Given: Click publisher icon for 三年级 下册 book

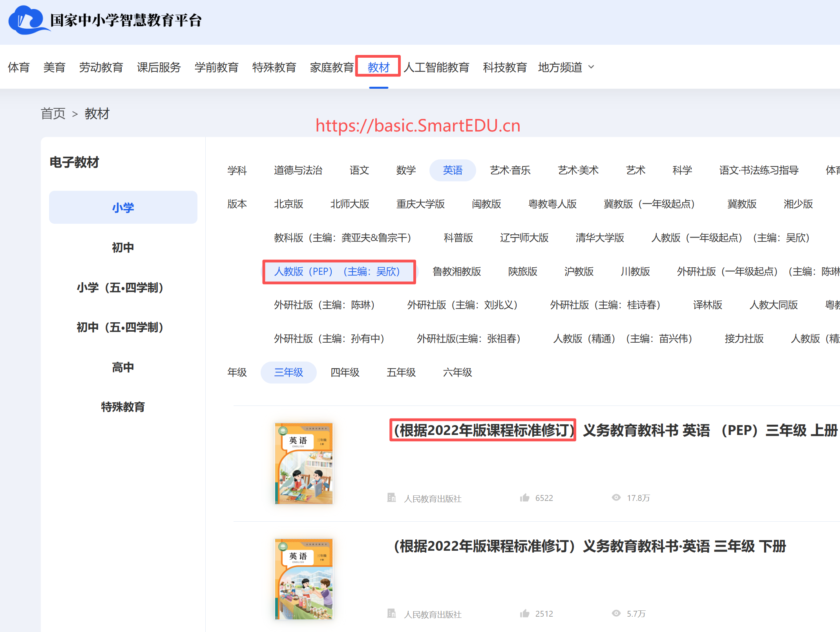Looking at the screenshot, I should pyautogui.click(x=391, y=613).
